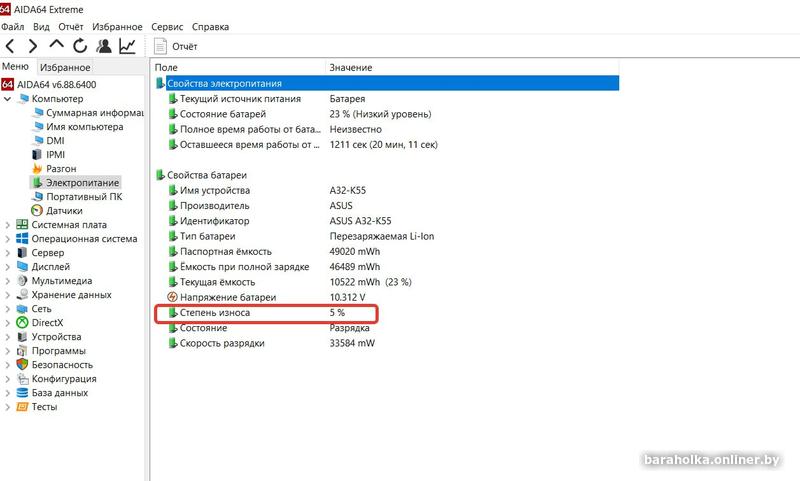
Task: Open the Справка menu
Action: pos(210,27)
